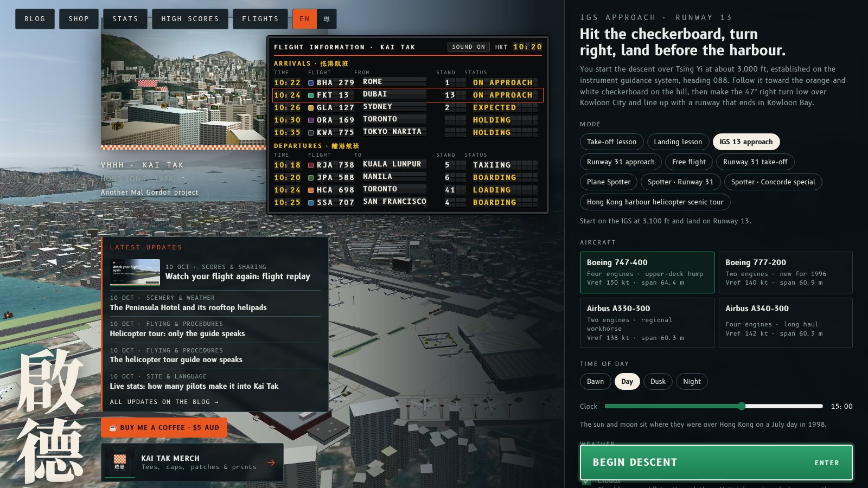Click 'Another Mal Gordon project' text

[x=149, y=192]
